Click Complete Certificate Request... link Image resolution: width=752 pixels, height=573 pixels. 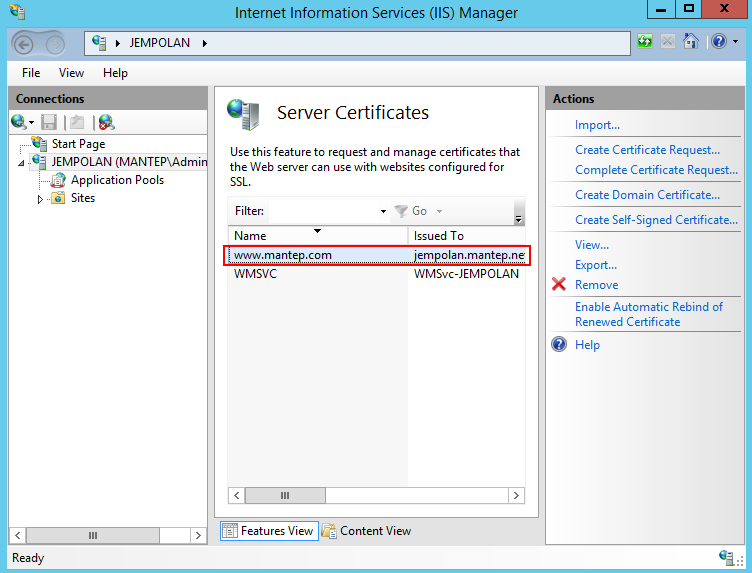tap(656, 170)
